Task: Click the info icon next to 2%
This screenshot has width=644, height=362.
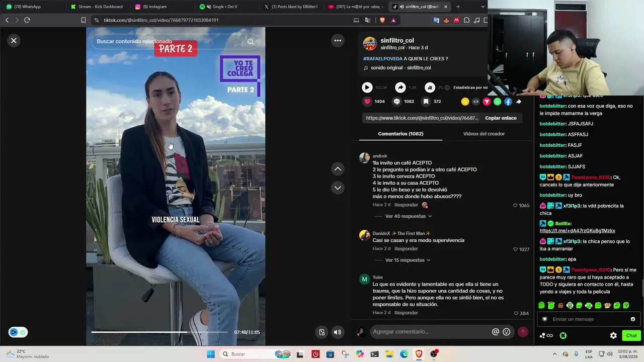Action: click(447, 87)
